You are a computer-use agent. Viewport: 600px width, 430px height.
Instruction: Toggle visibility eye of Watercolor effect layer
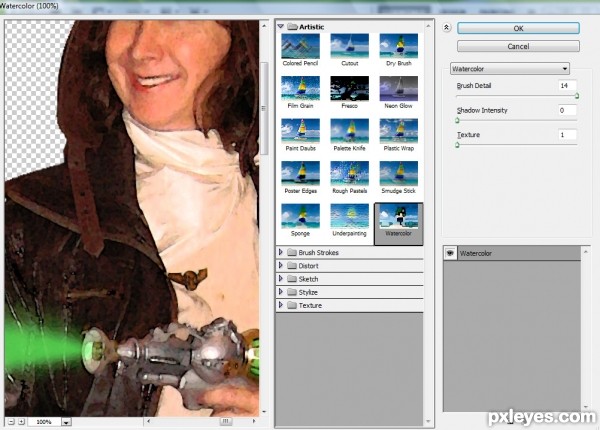pos(450,253)
